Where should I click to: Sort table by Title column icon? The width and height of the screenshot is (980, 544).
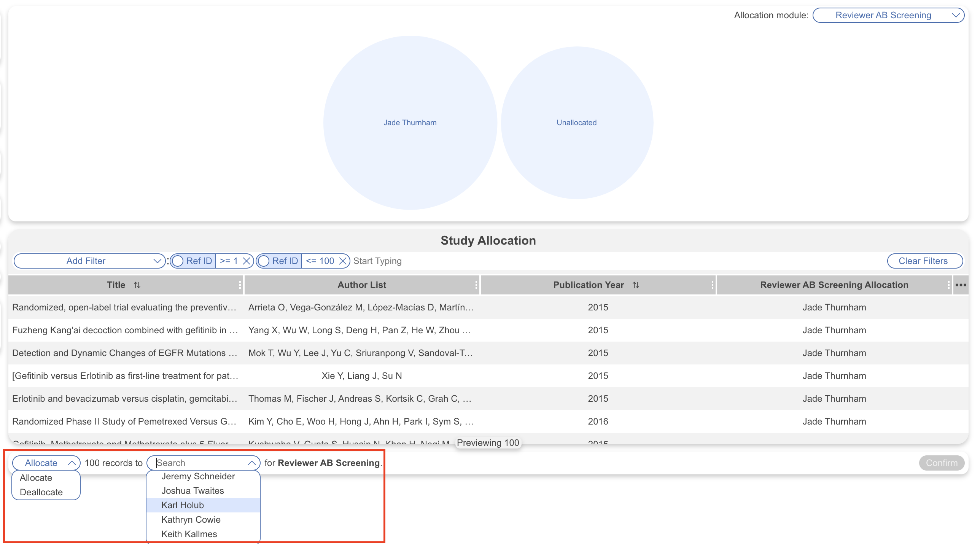click(137, 285)
